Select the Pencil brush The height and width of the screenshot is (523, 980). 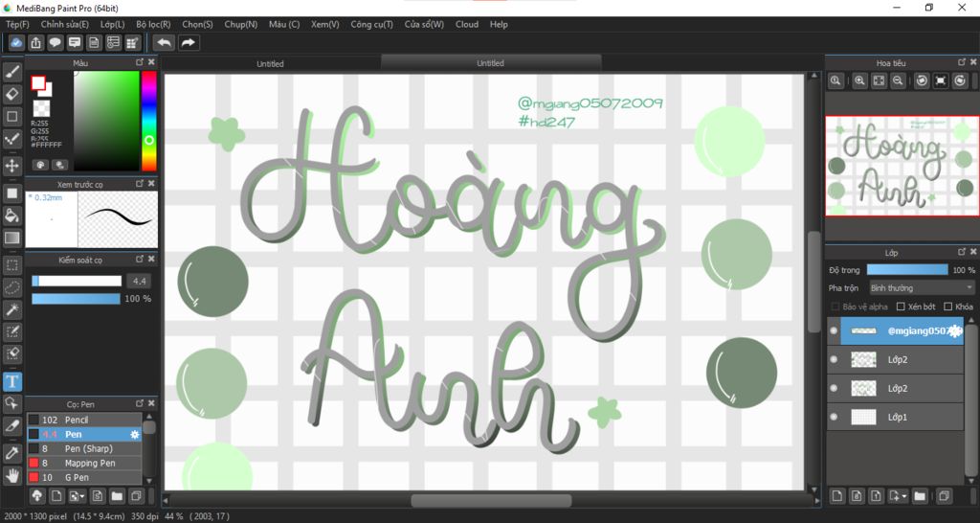coord(84,420)
